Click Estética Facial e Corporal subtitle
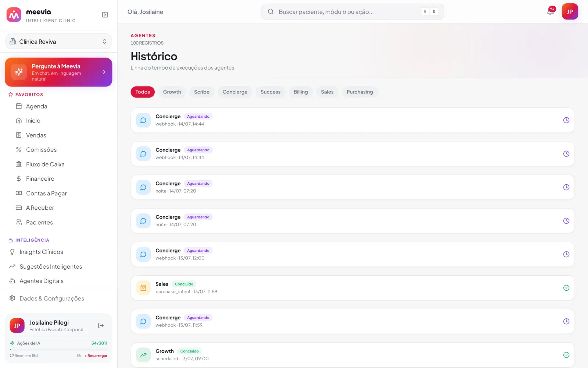588x368 pixels. pos(56,330)
